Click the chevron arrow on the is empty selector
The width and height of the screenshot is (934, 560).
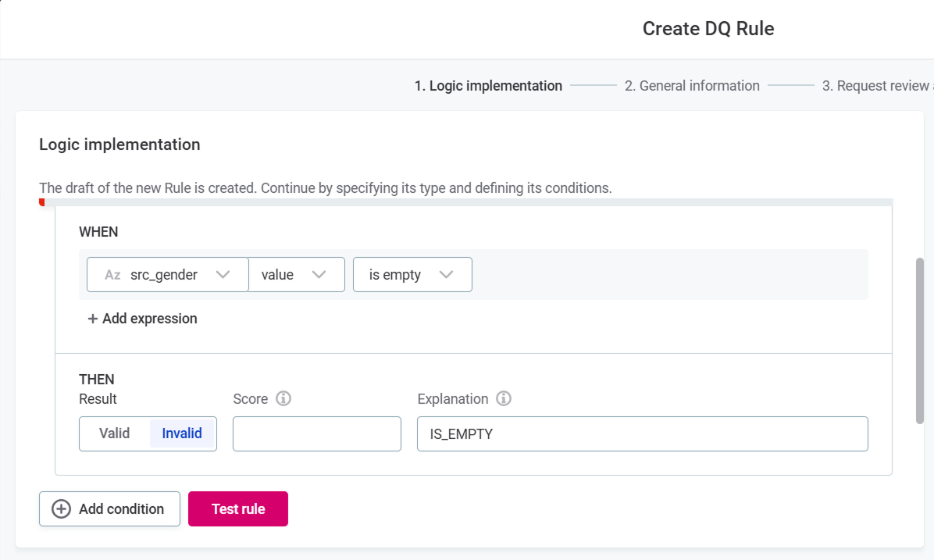447,275
